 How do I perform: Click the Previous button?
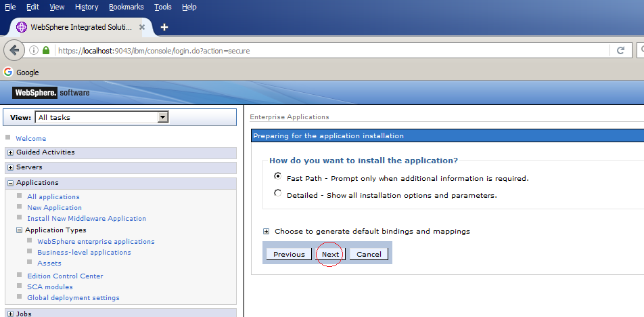[x=289, y=254]
